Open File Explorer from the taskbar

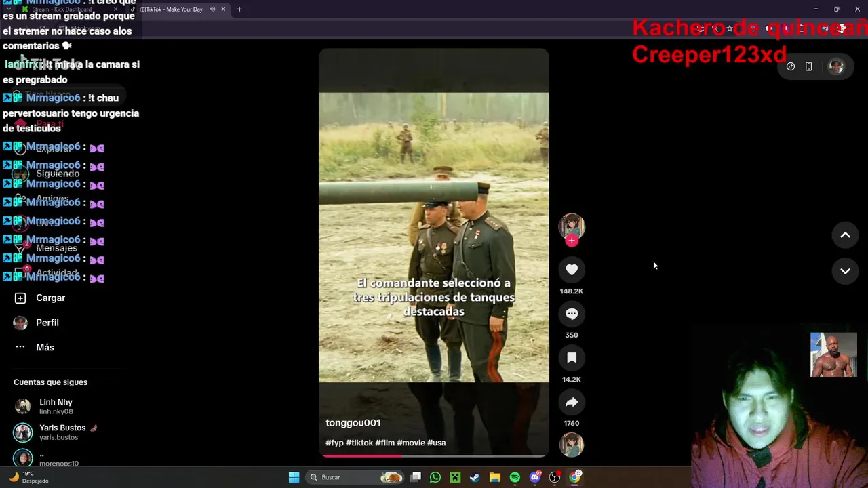(494, 477)
